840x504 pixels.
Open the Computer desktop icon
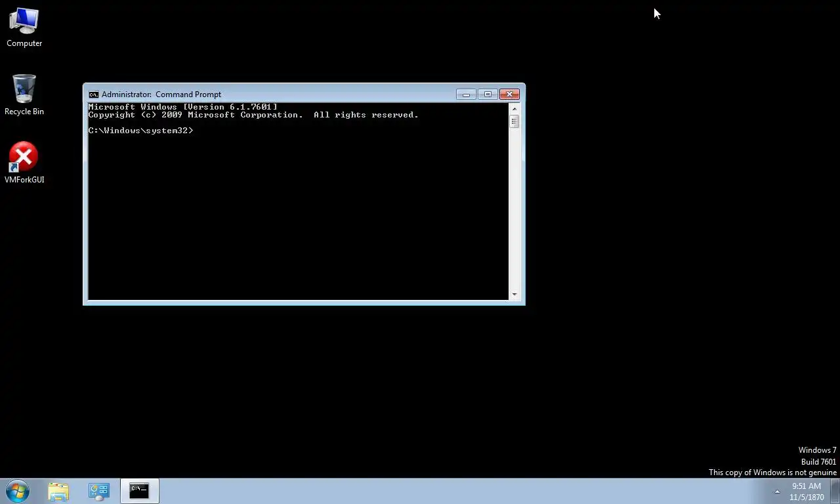coord(24,28)
